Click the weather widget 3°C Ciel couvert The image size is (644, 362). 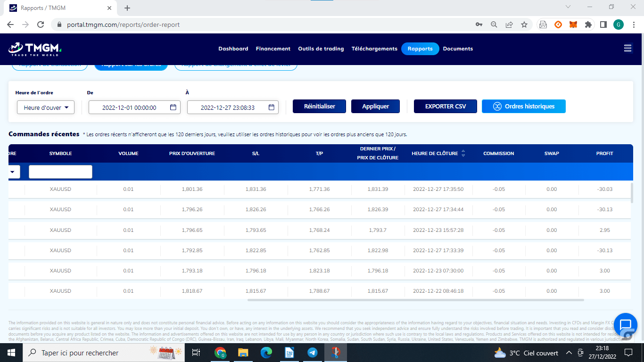click(x=526, y=353)
